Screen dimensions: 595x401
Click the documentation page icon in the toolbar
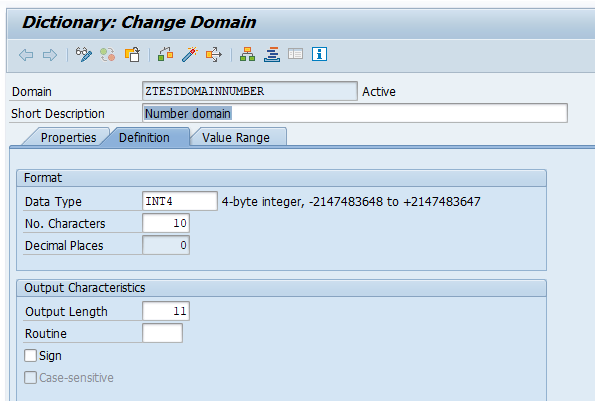pos(295,54)
